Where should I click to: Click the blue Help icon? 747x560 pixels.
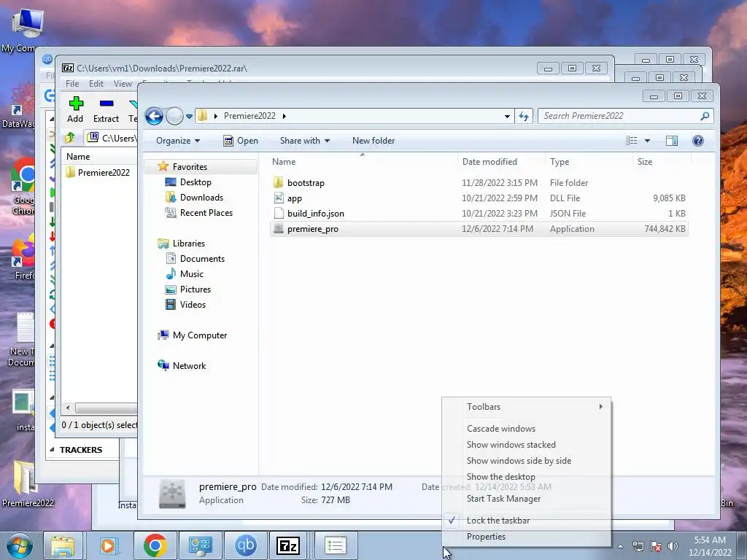click(x=698, y=141)
